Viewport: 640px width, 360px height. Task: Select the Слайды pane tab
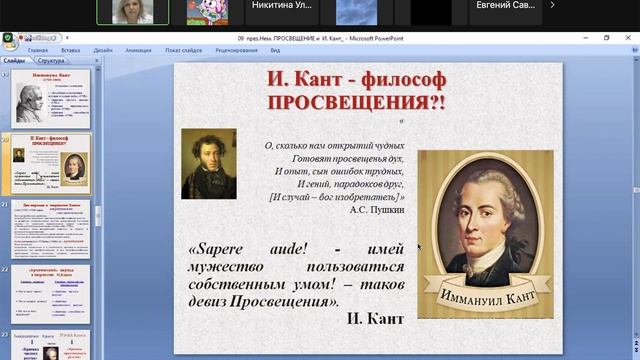(14, 60)
